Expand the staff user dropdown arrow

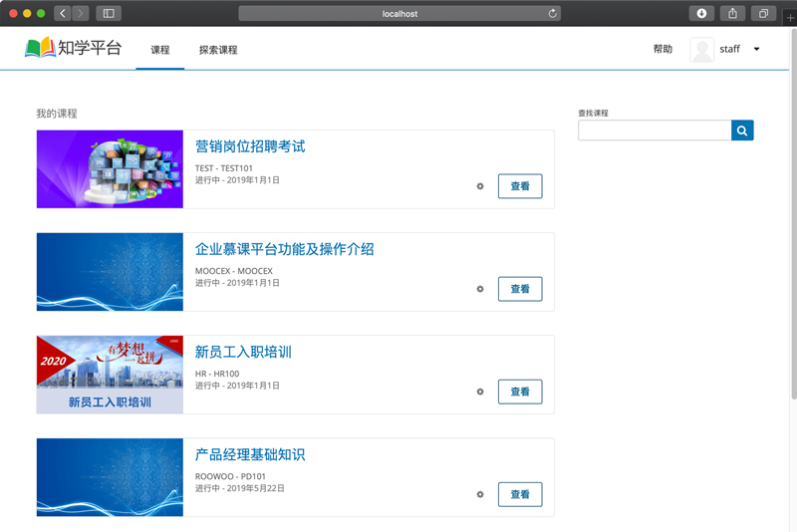(x=757, y=49)
